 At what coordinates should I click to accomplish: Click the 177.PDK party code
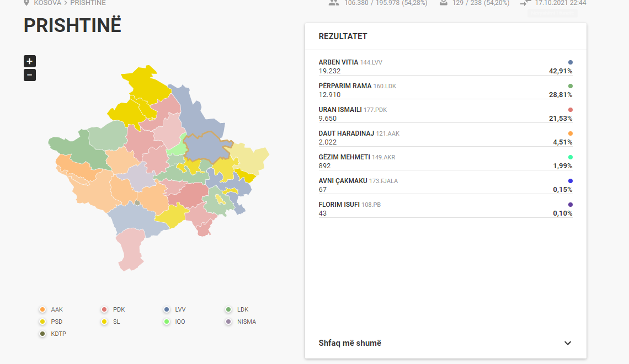pos(375,110)
